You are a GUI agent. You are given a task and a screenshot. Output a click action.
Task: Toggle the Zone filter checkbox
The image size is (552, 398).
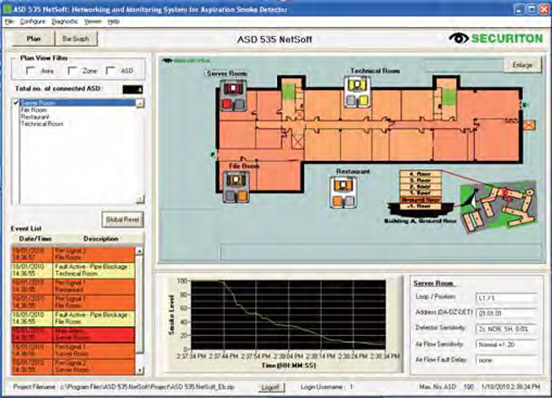(x=73, y=70)
